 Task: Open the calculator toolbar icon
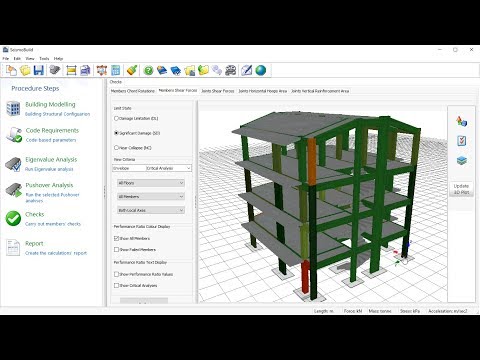click(x=116, y=70)
